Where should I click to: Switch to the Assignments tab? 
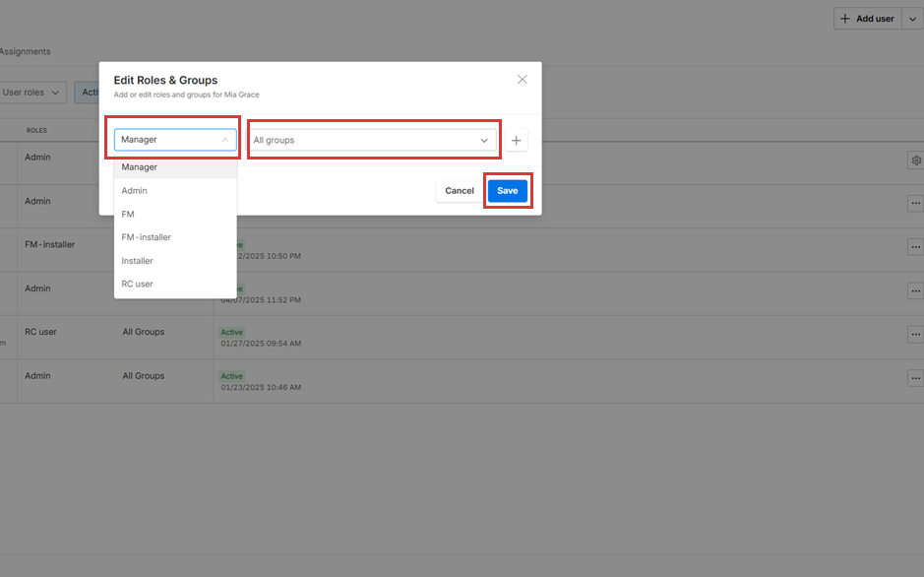coord(25,51)
